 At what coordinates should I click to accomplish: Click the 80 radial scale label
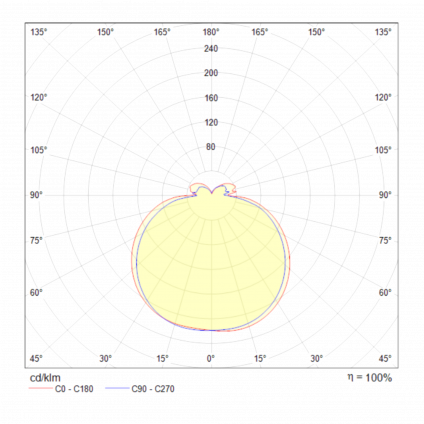211,147
